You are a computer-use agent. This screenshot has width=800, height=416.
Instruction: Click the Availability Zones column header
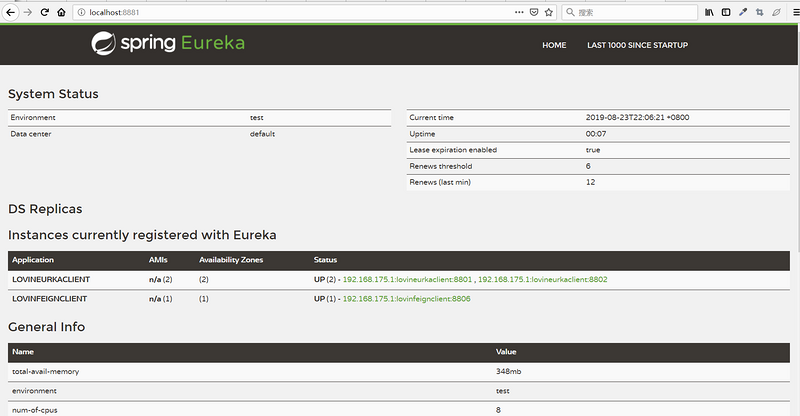pos(231,260)
